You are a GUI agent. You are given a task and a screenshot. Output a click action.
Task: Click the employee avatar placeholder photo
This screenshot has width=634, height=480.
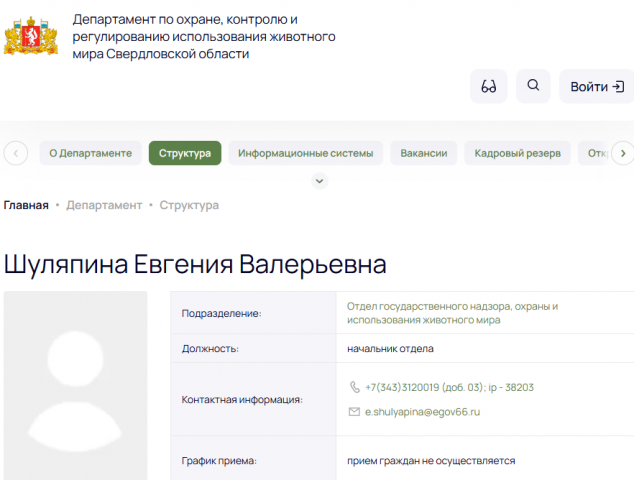(76, 385)
